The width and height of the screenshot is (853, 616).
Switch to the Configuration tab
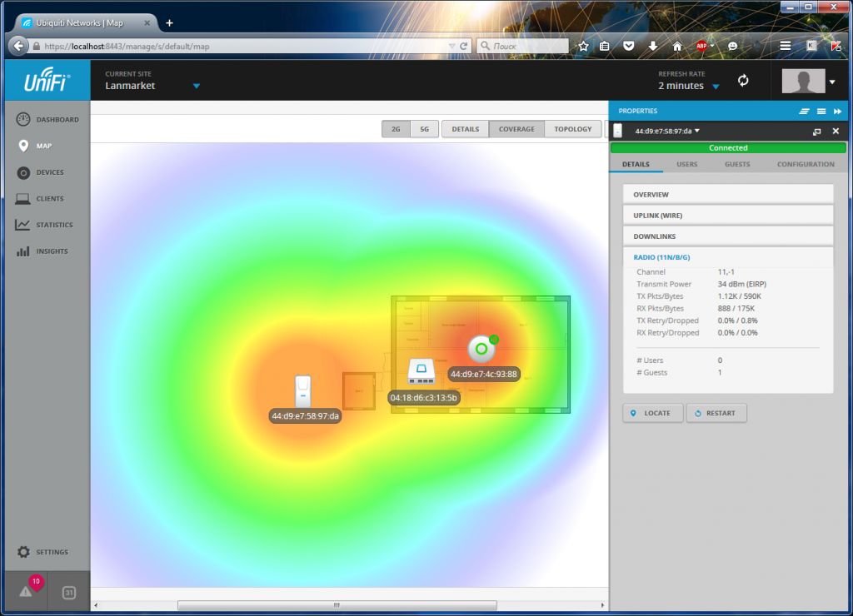click(805, 164)
